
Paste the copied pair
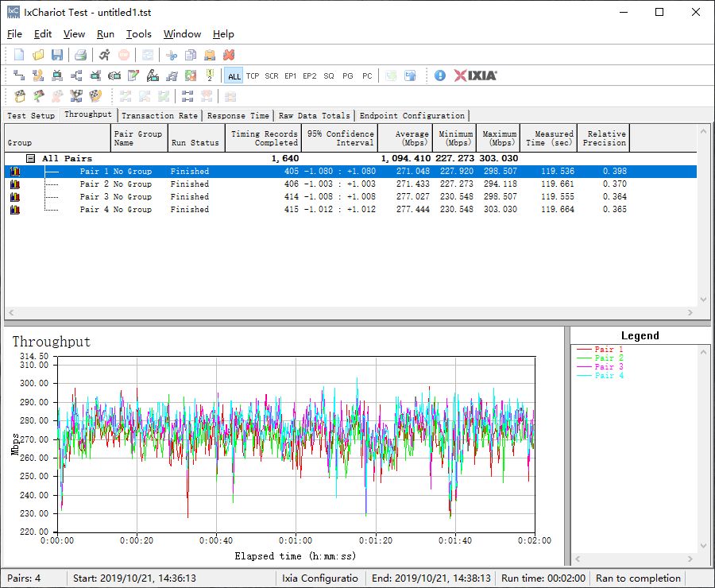coord(210,55)
